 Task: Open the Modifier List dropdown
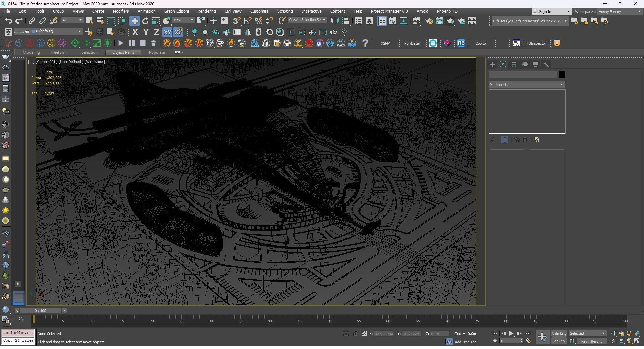click(527, 85)
